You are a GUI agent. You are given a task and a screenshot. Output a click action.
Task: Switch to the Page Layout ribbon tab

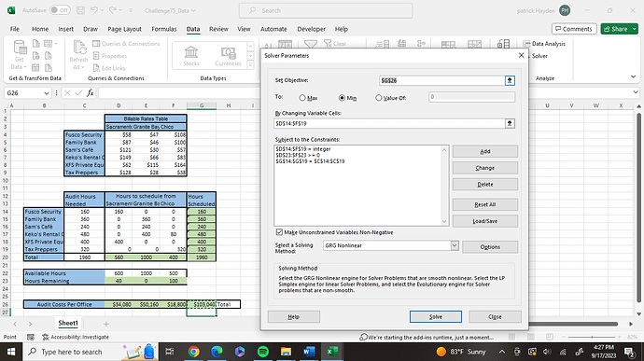[124, 29]
